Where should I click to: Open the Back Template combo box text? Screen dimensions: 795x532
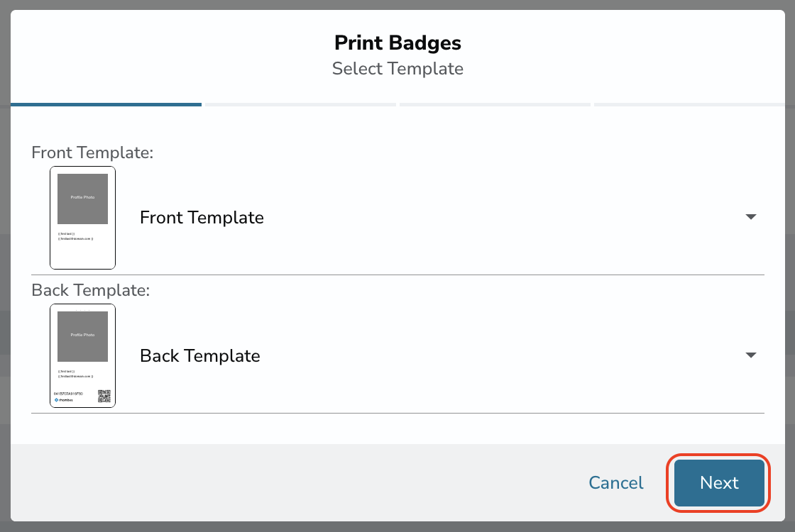199,355
